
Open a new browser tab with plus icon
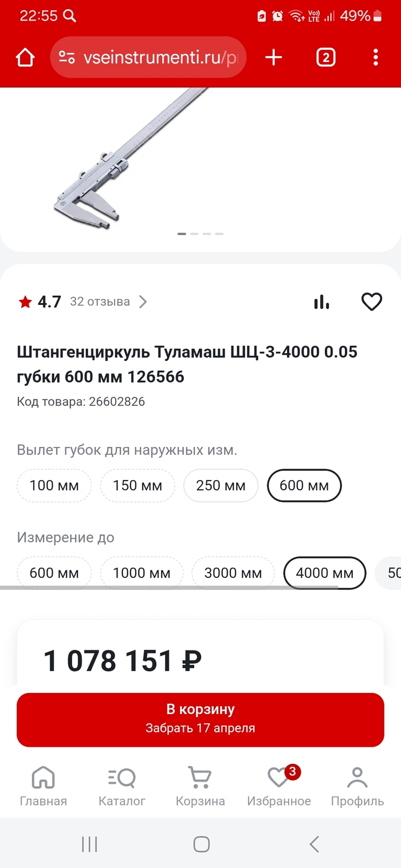tap(274, 57)
